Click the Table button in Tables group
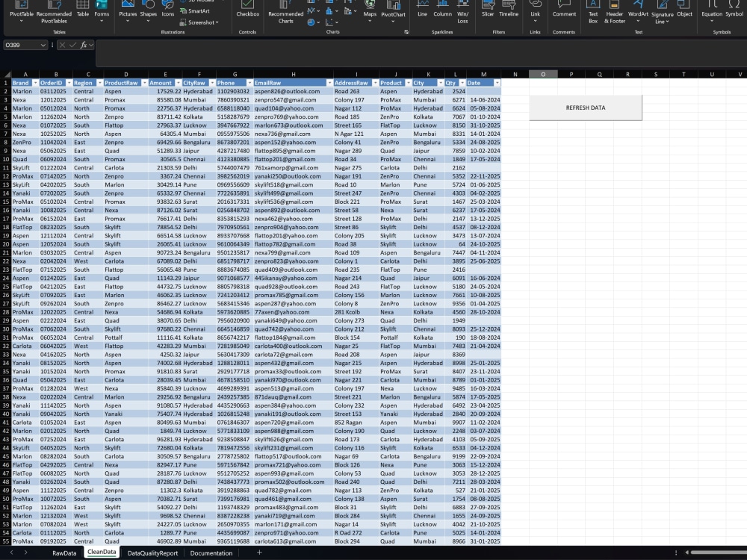Screen dimensions: 747x560 point(83,9)
